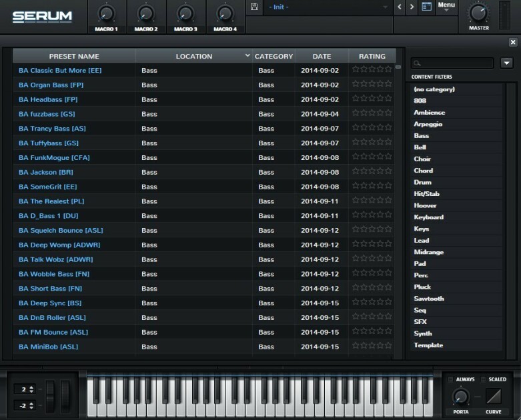Sort by the Rating column header
Image resolution: width=521 pixels, height=420 pixels.
point(372,56)
